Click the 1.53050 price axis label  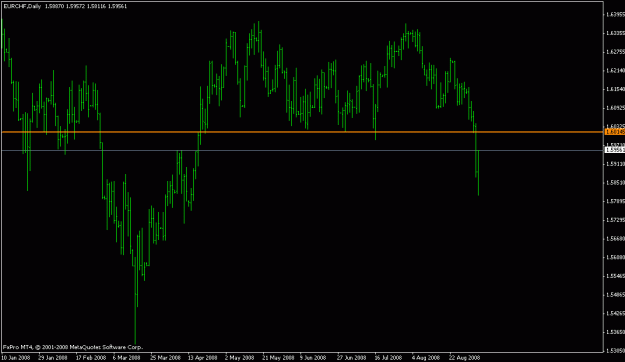[x=615, y=351]
